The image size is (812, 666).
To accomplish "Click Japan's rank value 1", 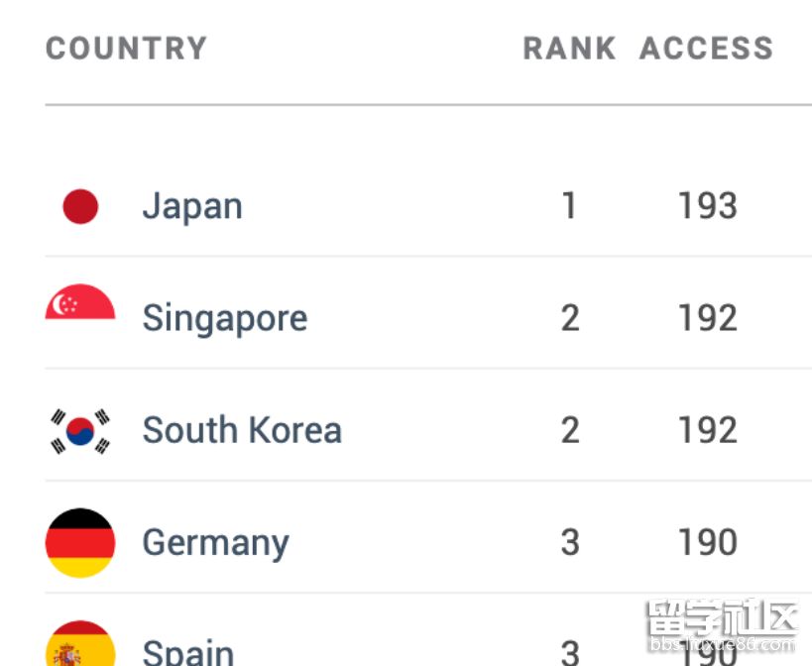I will [x=569, y=206].
